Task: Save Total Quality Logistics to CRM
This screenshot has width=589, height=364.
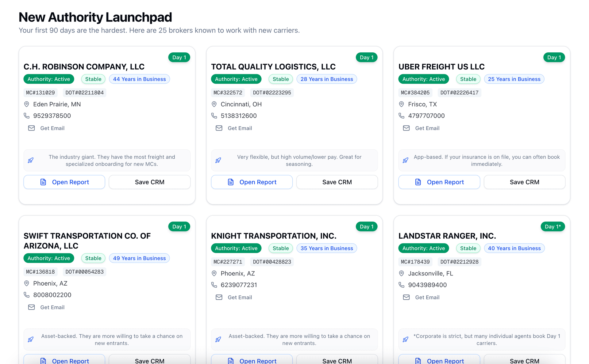Action: 337,182
